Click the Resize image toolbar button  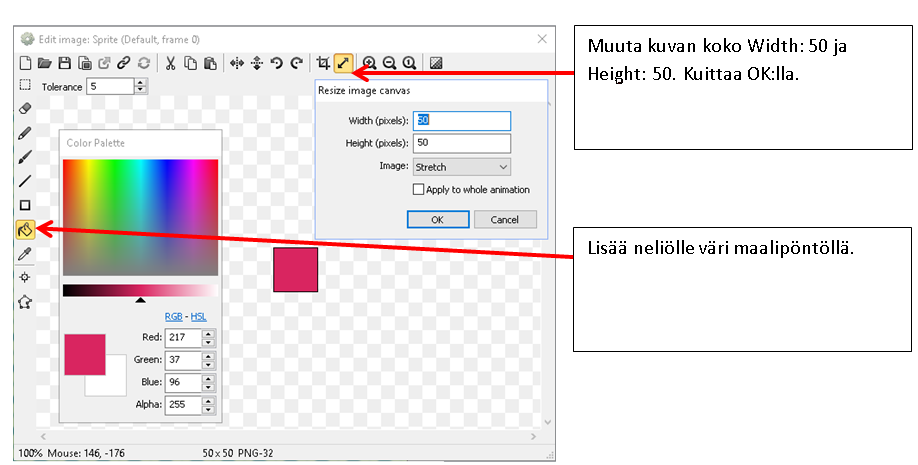tap(343, 63)
